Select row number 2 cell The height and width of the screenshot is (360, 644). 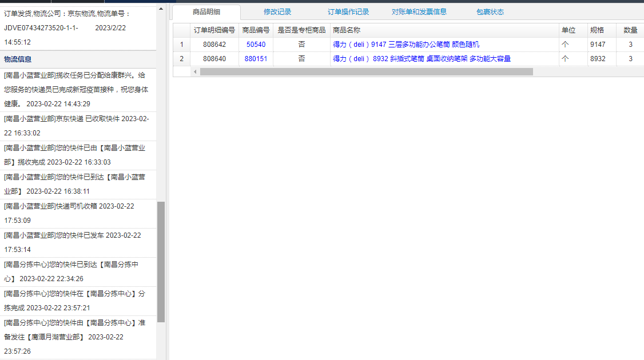pos(181,59)
